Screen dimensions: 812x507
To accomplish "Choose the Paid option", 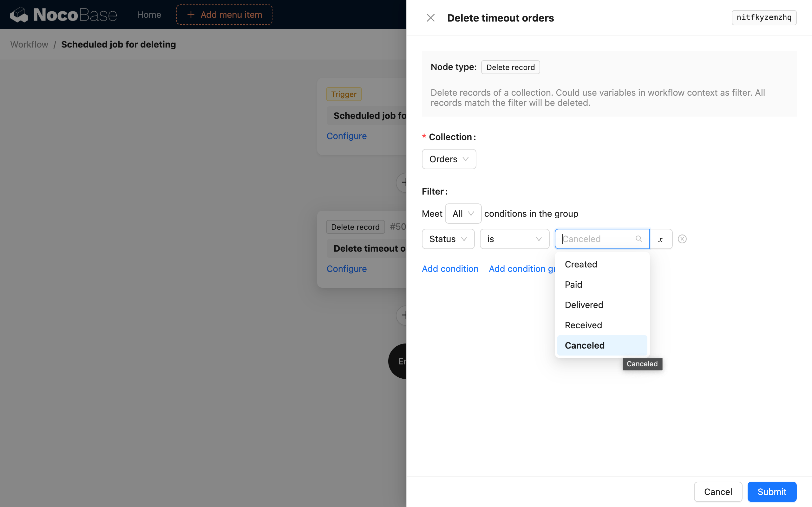I will coord(573,285).
